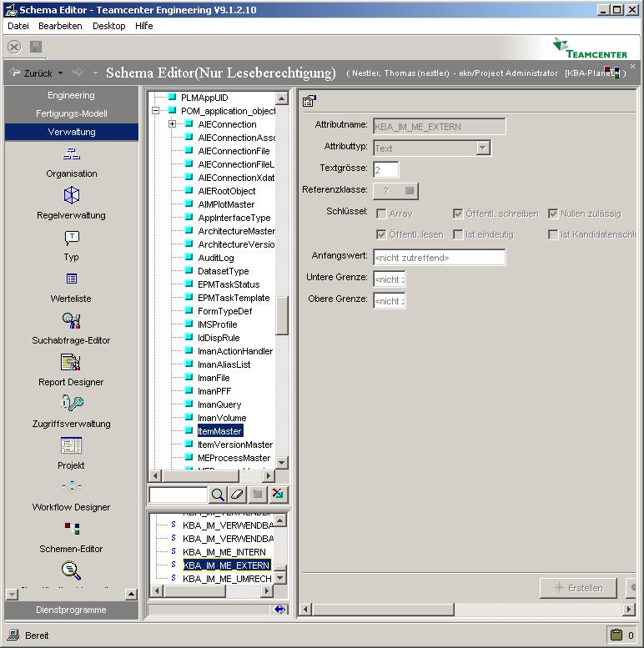Launch the Report Designer icon
Image resolution: width=644 pixels, height=648 pixels.
(x=71, y=362)
